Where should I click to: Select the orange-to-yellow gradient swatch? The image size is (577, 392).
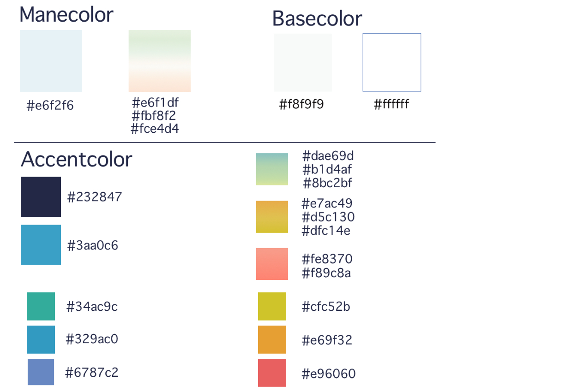click(272, 217)
